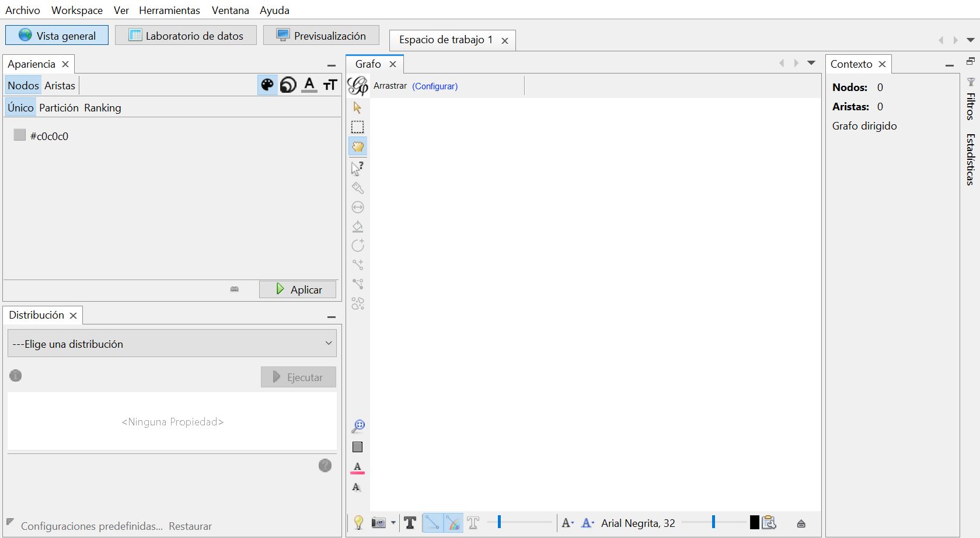Image resolution: width=980 pixels, height=538 pixels.
Task: Expand the bottom settings panel arrow
Action: coord(801,523)
